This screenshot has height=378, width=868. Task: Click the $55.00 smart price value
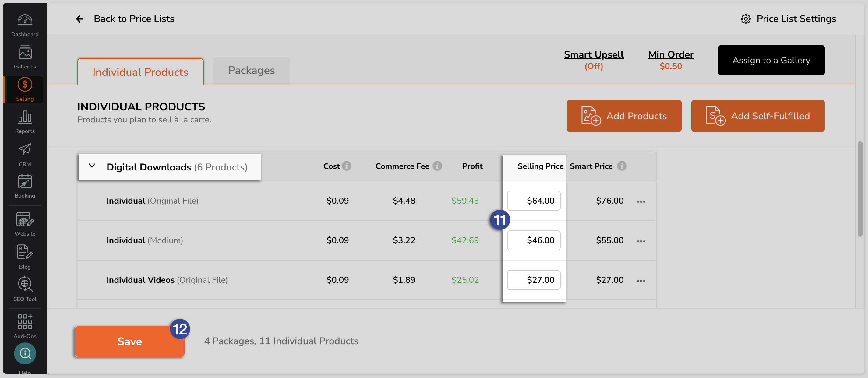[x=609, y=240]
